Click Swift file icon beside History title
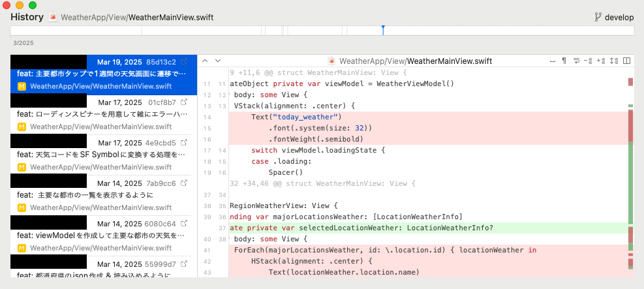The image size is (644, 289). coord(53,17)
